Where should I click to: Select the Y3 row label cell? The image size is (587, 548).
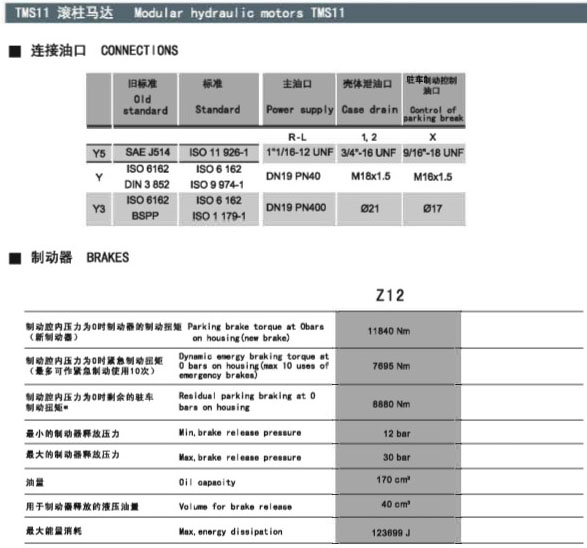(99, 208)
